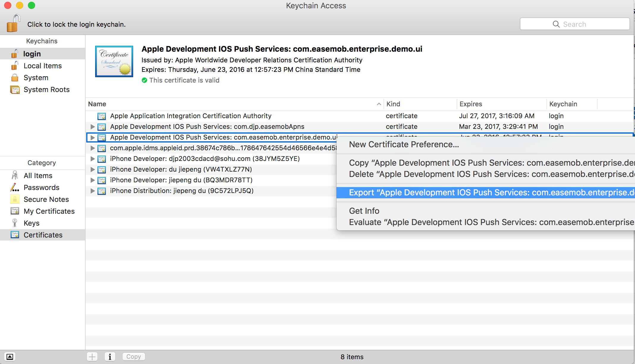The height and width of the screenshot is (364, 635).
Task: Click the Secure Notes yellow note icon
Action: pyautogui.click(x=15, y=199)
